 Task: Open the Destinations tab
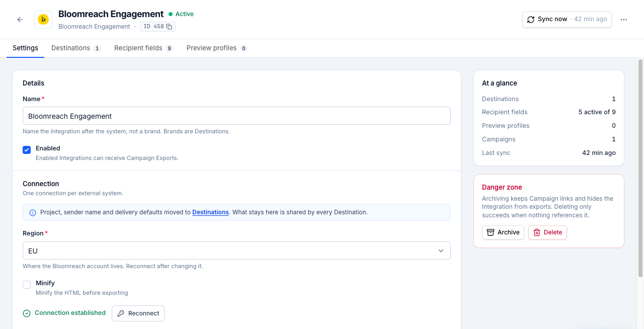tap(76, 48)
